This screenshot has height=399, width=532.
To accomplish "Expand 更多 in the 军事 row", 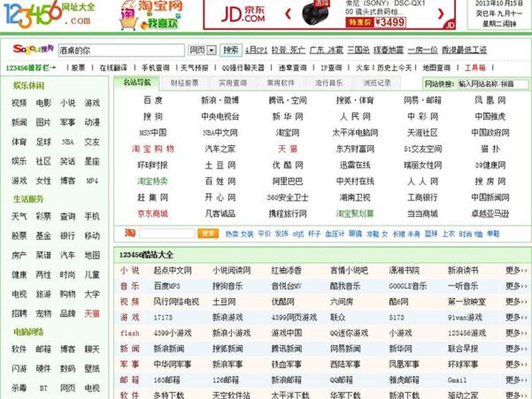I will point(517,364).
